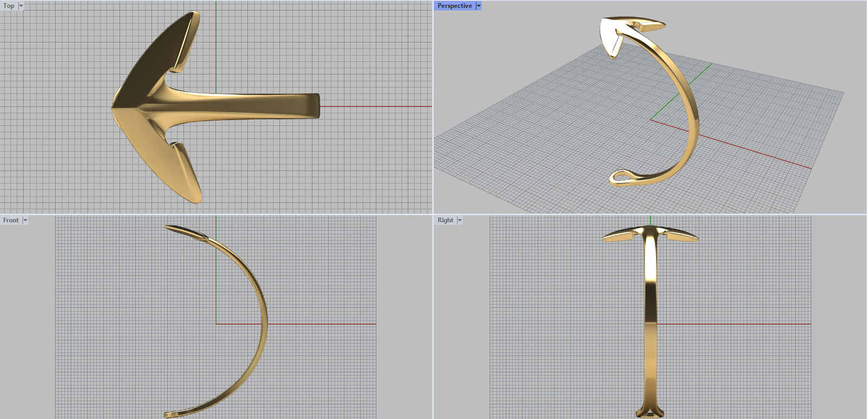Select the vertical shank in Right view
Viewport: 868px width, 419px height.
(650, 326)
